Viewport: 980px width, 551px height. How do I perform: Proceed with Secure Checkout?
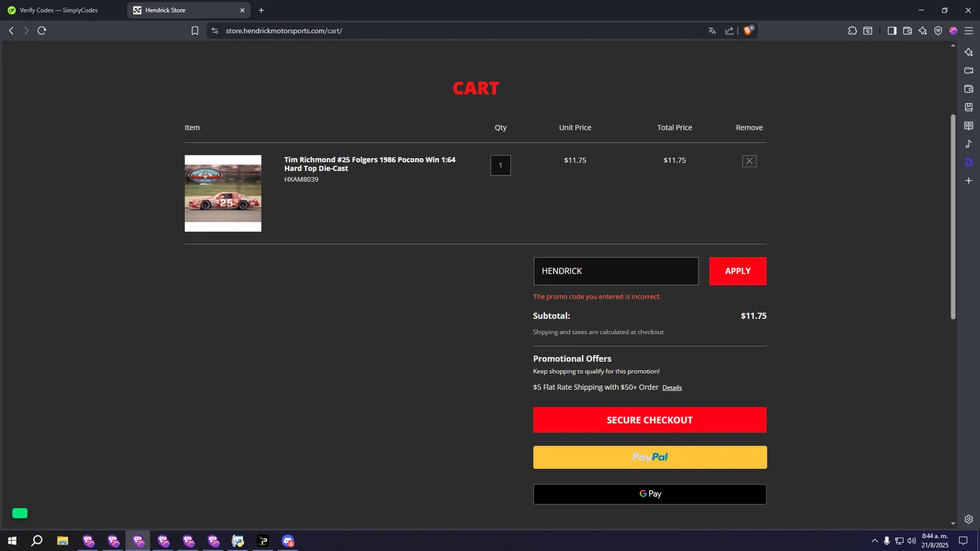point(649,420)
